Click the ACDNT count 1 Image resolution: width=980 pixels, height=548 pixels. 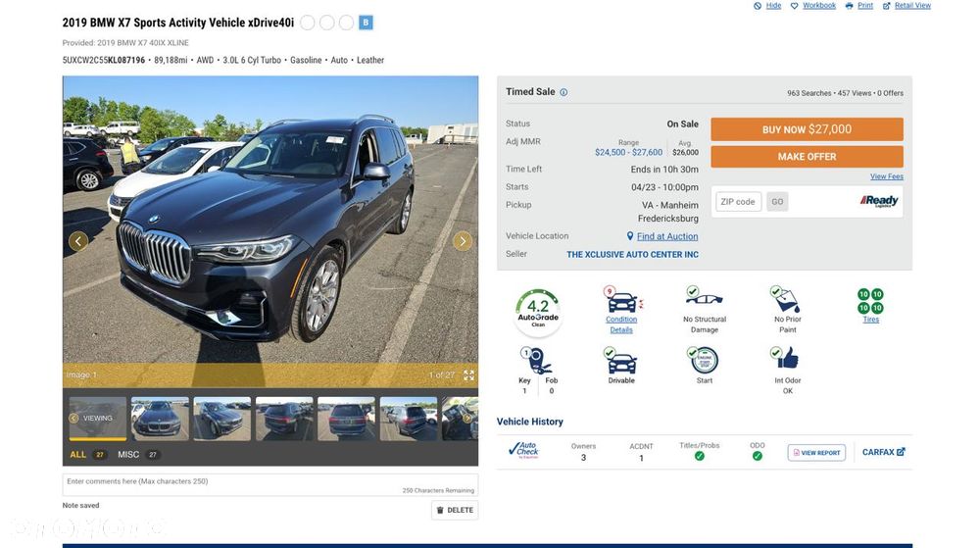[641, 458]
